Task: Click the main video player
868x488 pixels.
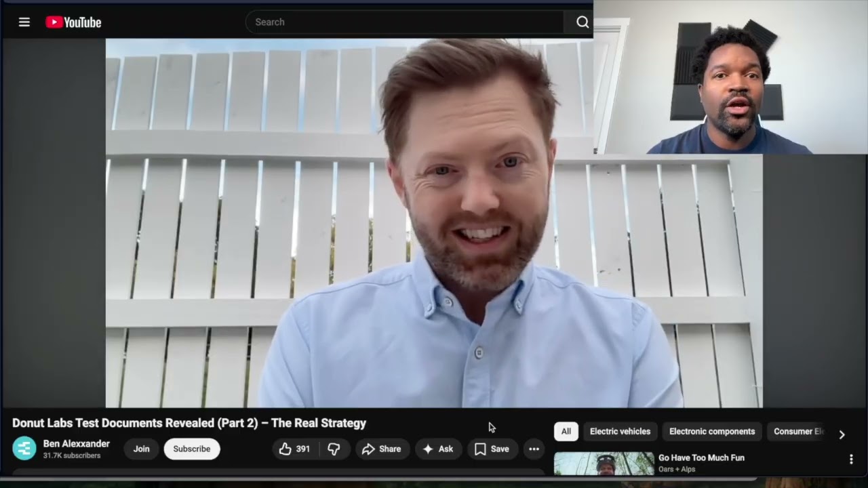Action: pos(434,223)
